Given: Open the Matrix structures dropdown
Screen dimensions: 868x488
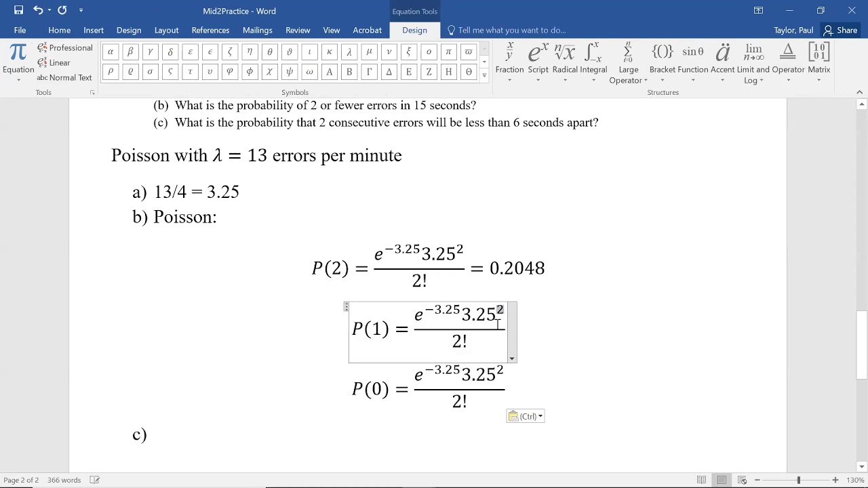Looking at the screenshot, I should tap(818, 62).
